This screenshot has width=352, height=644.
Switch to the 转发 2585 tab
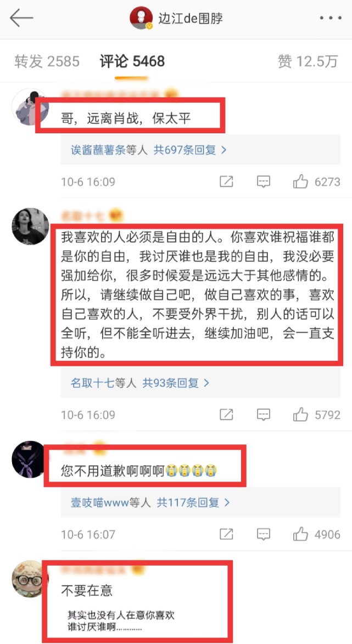pos(47,61)
